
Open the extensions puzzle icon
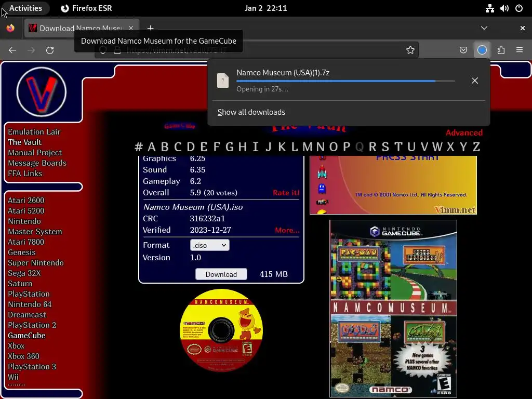pos(501,50)
